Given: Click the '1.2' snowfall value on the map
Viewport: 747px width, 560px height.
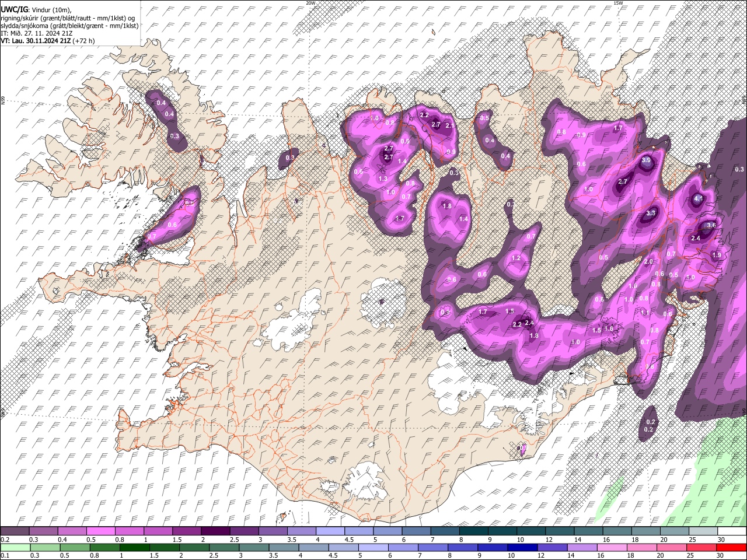Looking at the screenshot, I should (x=516, y=258).
